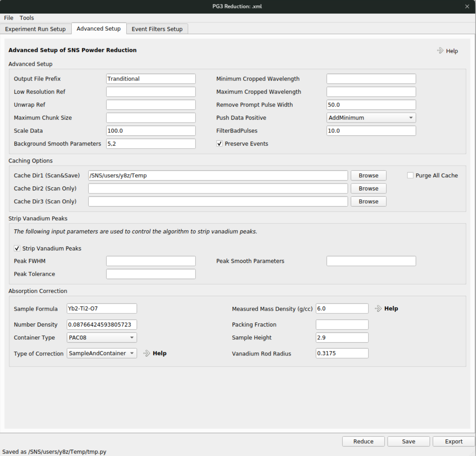Expand the Container Type dropdown

click(x=102, y=338)
